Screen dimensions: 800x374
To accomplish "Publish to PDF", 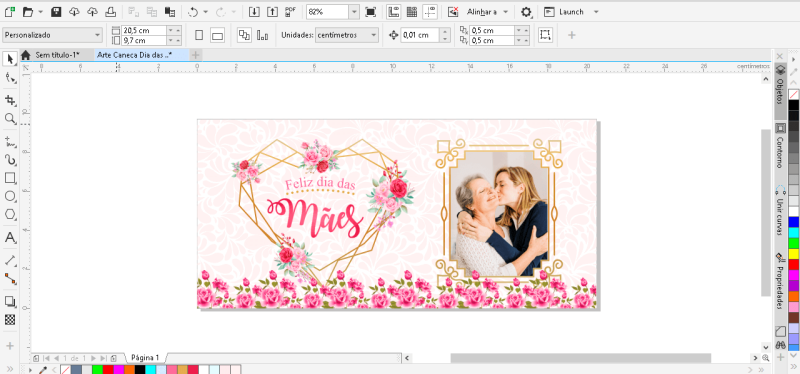I will tap(291, 12).
